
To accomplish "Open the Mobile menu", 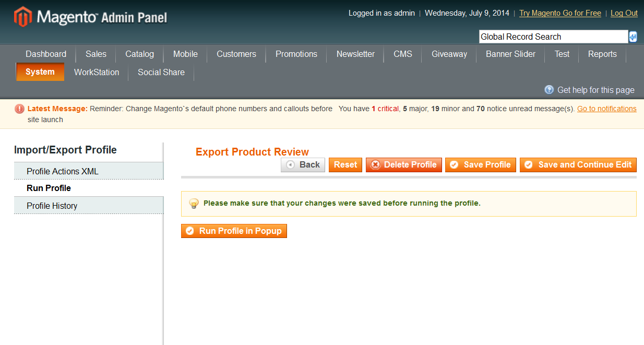I will [185, 54].
